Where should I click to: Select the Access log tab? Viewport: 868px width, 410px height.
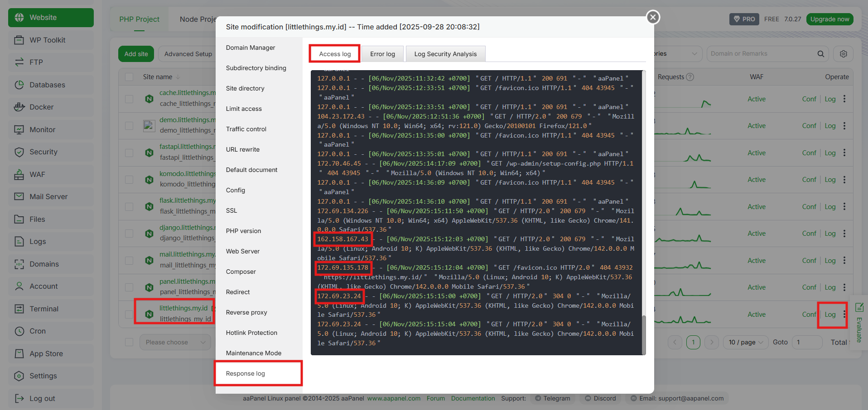coord(335,54)
